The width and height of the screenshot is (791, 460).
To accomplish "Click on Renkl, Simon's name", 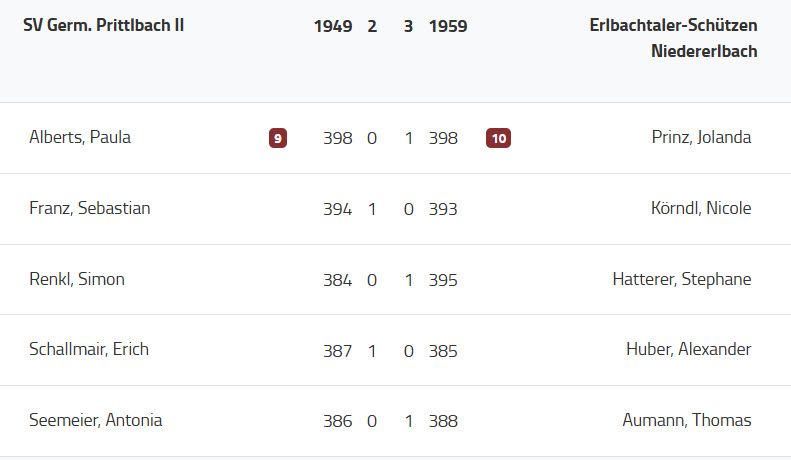I will tap(77, 280).
